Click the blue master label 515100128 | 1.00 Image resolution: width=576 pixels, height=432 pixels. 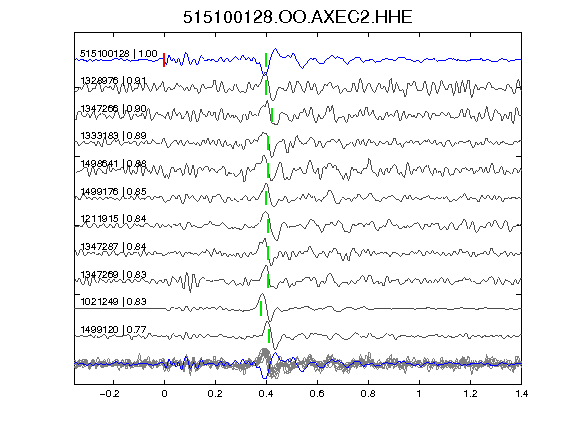click(x=119, y=54)
